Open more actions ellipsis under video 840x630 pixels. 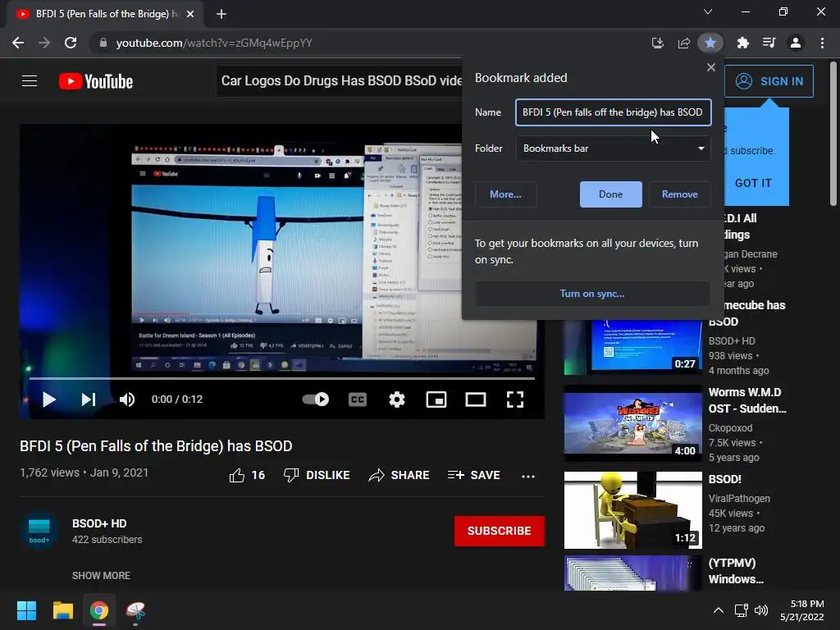[528, 476]
